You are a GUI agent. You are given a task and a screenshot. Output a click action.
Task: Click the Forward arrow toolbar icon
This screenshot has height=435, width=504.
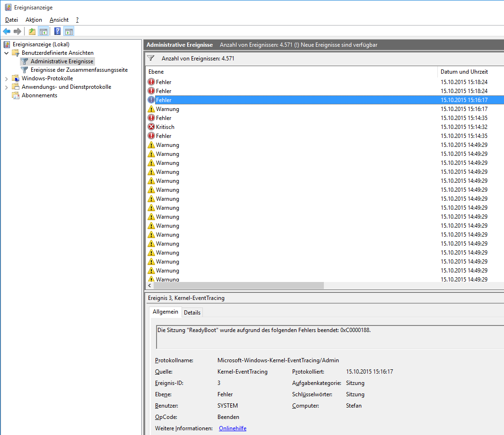(17, 32)
